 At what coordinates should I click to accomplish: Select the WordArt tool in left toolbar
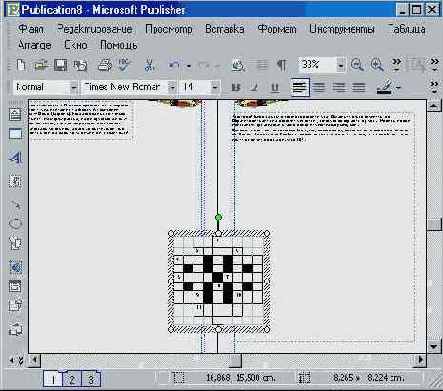click(x=15, y=157)
